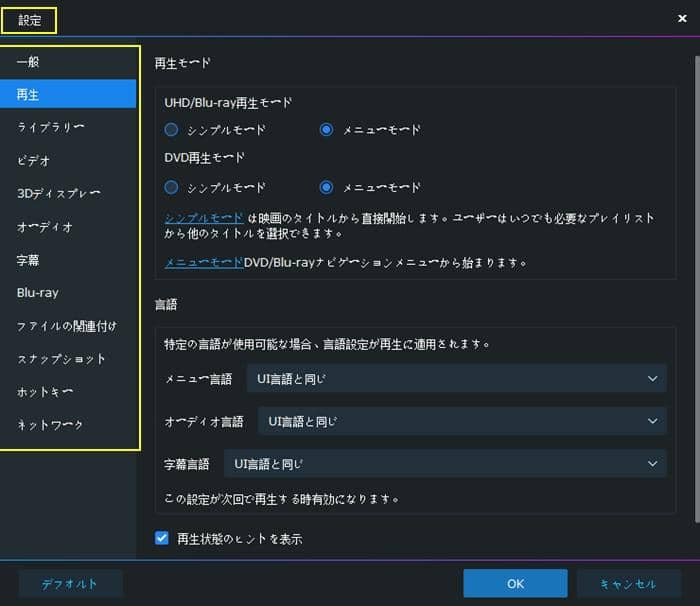Click the キャンセル button

[629, 584]
